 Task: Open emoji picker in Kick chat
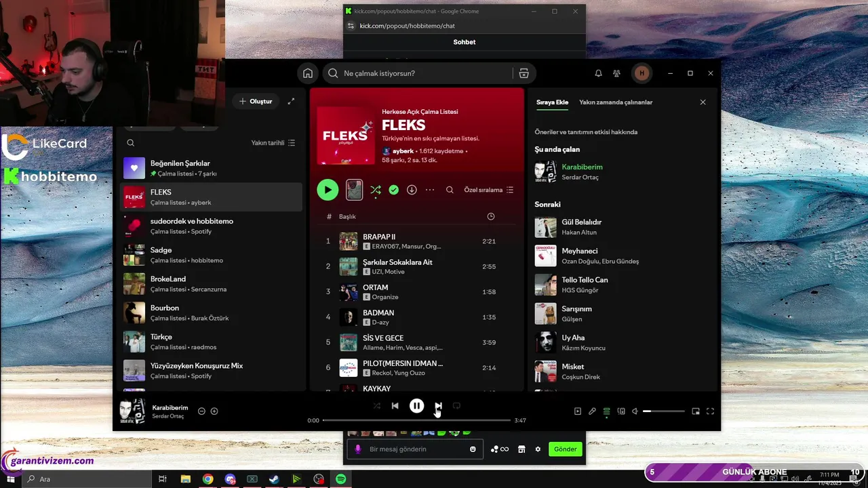[x=473, y=449]
